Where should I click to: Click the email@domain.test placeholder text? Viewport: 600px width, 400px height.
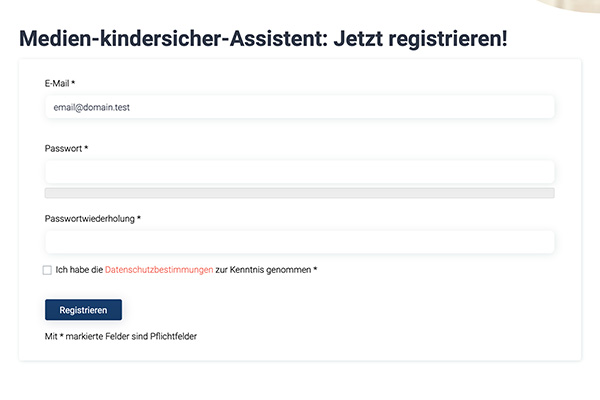[92, 107]
